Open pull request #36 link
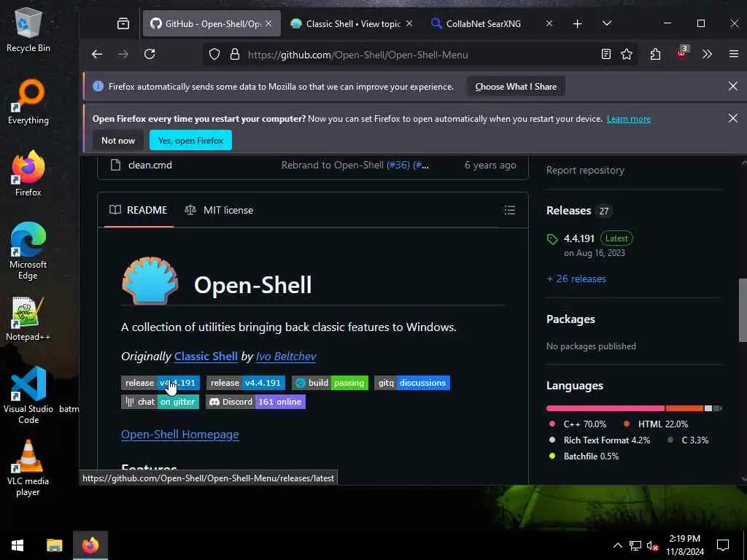This screenshot has width=747, height=560. pos(398,166)
